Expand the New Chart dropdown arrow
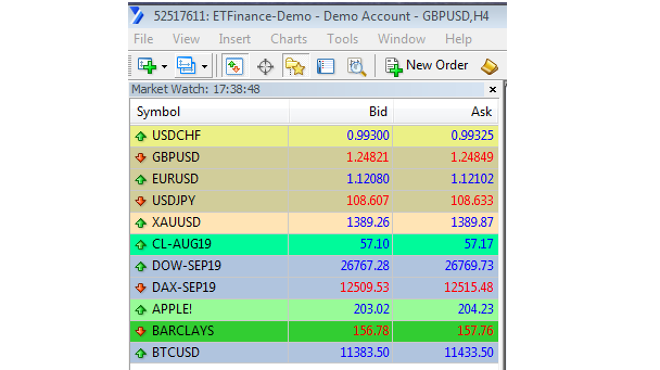Image resolution: width=660 pixels, height=370 pixels. pyautogui.click(x=164, y=67)
